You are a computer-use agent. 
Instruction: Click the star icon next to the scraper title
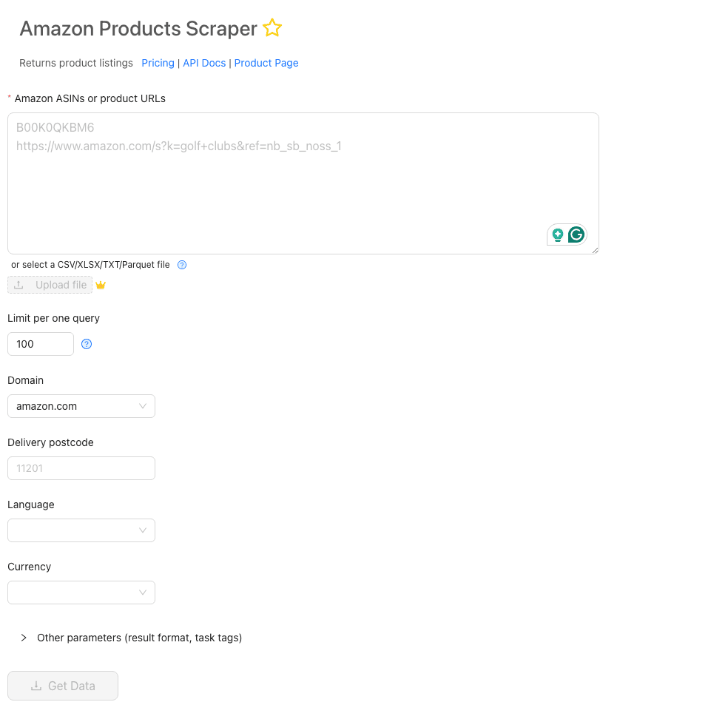coord(272,28)
